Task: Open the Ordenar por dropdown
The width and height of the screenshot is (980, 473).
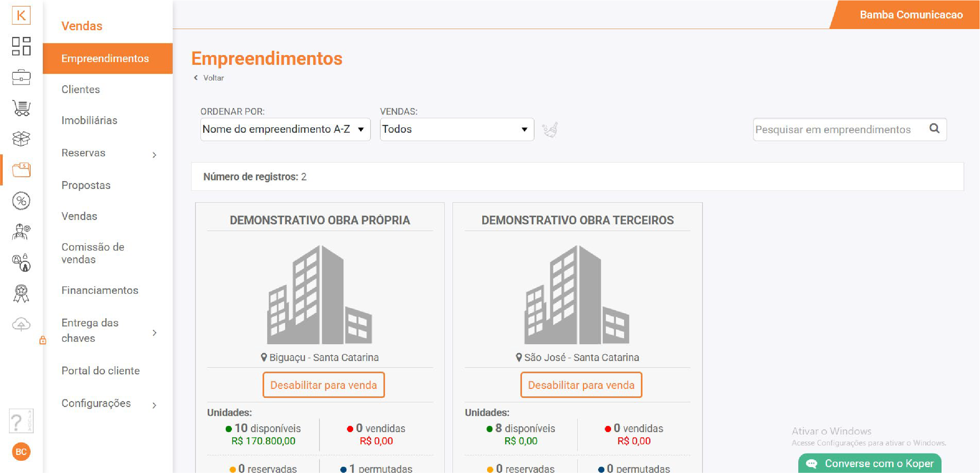Action: coord(285,129)
